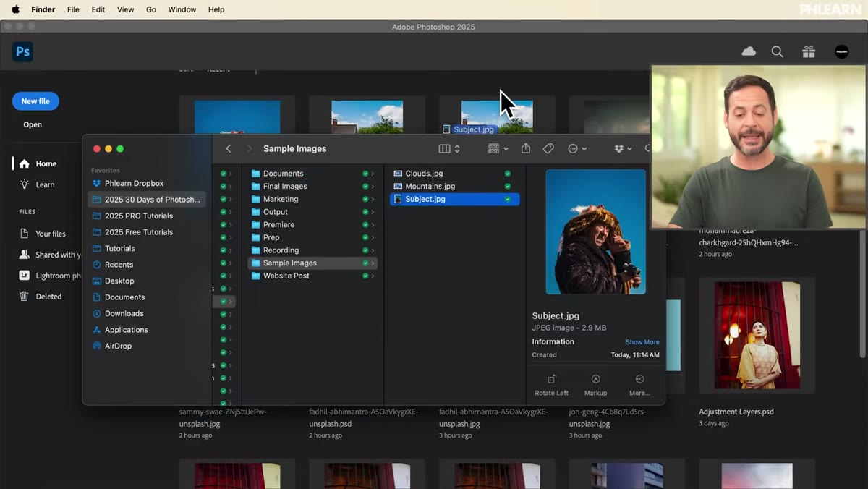This screenshot has width=868, height=489.
Task: Click Open button in Photoshop
Action: [33, 124]
